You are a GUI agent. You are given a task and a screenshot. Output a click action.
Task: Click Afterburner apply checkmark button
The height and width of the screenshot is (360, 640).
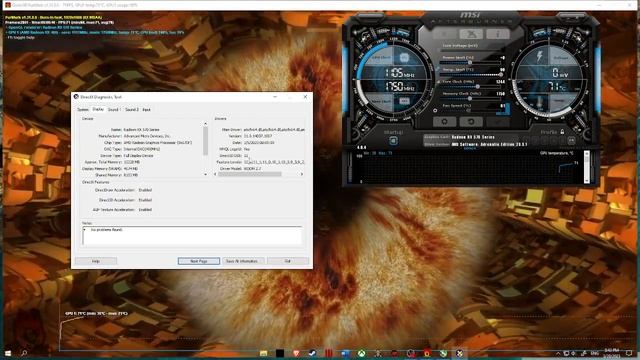pyautogui.click(x=498, y=122)
